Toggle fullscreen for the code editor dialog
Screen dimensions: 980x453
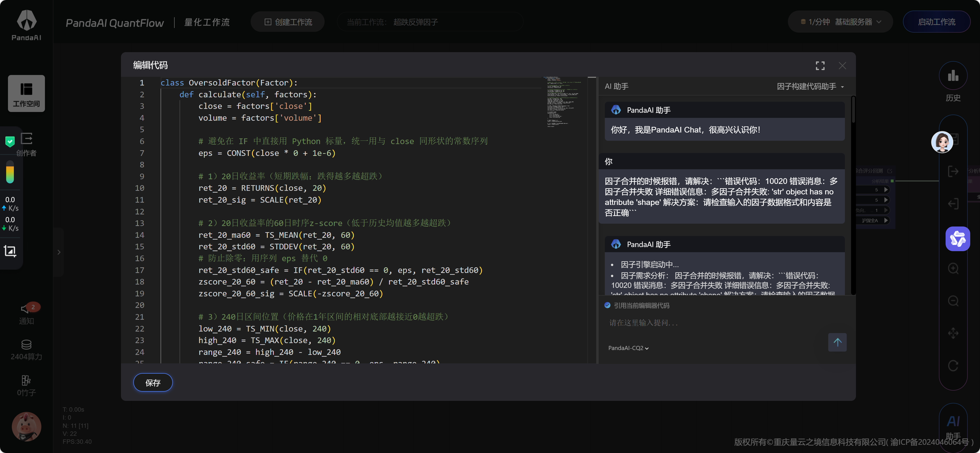click(820, 65)
